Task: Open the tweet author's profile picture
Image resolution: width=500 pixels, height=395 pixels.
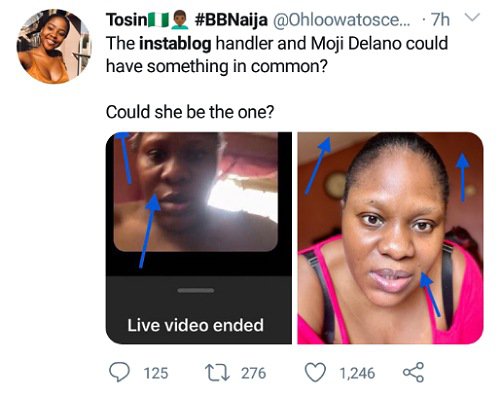Action: coord(54,46)
